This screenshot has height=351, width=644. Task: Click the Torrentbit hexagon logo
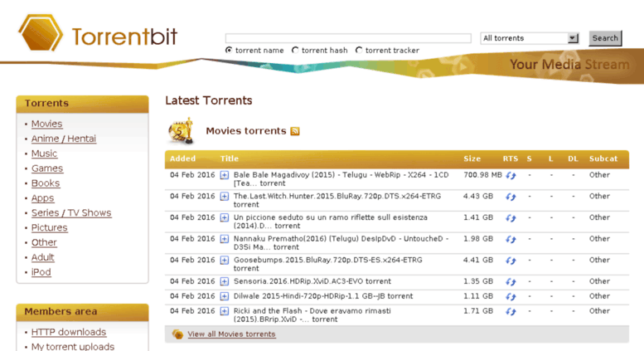pos(41,32)
